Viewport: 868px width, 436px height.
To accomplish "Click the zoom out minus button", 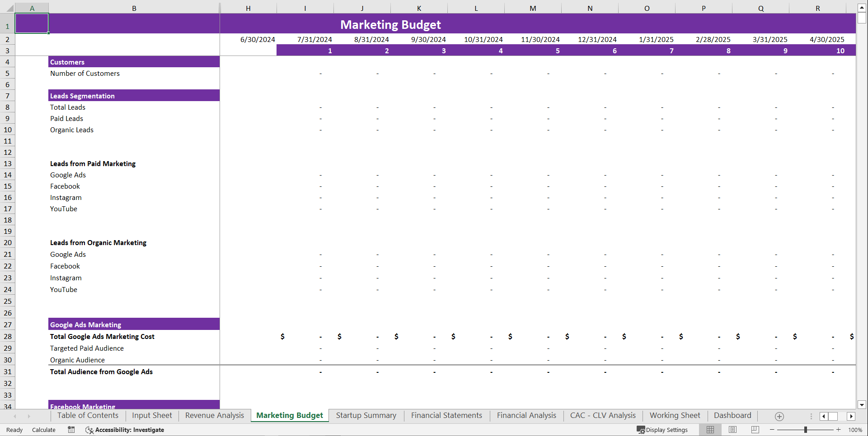I will point(772,430).
